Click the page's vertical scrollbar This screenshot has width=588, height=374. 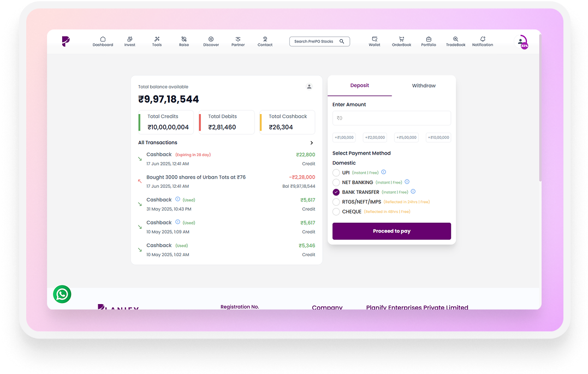click(541, 108)
